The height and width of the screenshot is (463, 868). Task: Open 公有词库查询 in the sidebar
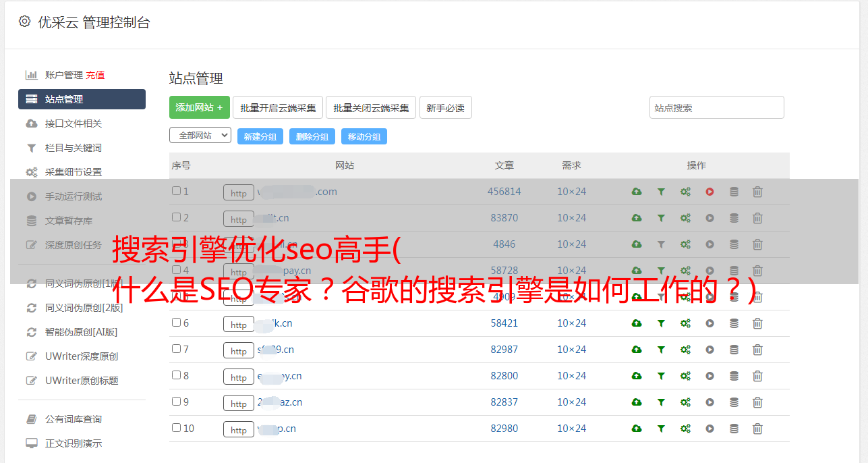tap(74, 419)
